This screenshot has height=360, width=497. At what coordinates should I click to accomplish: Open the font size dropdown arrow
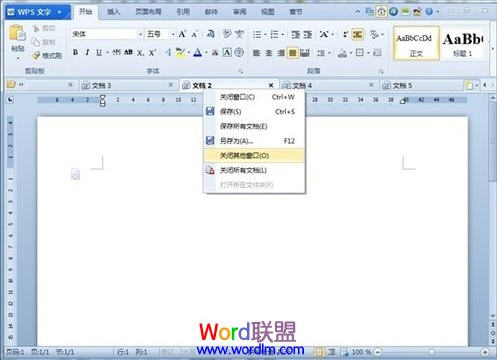[x=173, y=34]
